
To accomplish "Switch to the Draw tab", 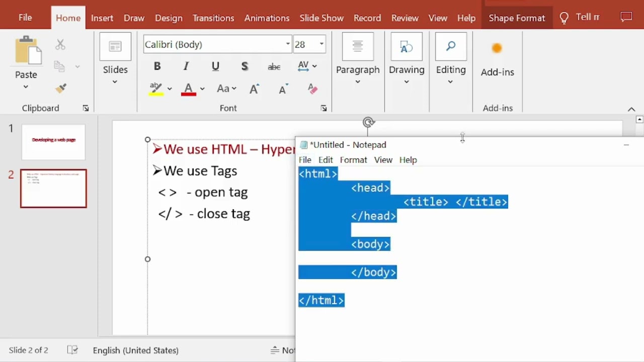I will pyautogui.click(x=134, y=18).
